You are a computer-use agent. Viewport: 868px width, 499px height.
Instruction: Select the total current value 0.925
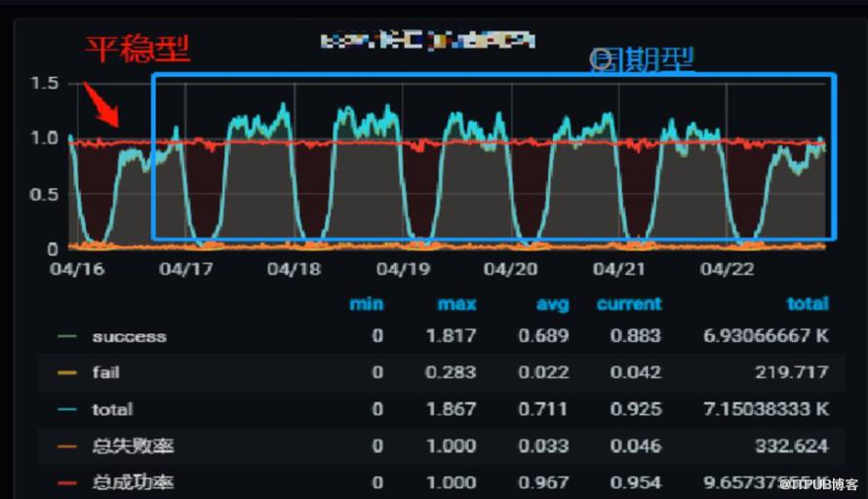(x=636, y=408)
